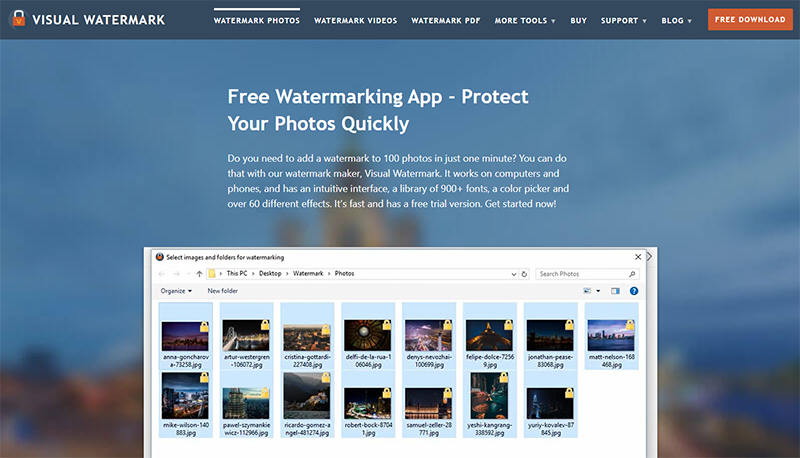800x458 pixels.
Task: Expand the Support dropdown menu
Action: click(x=623, y=20)
